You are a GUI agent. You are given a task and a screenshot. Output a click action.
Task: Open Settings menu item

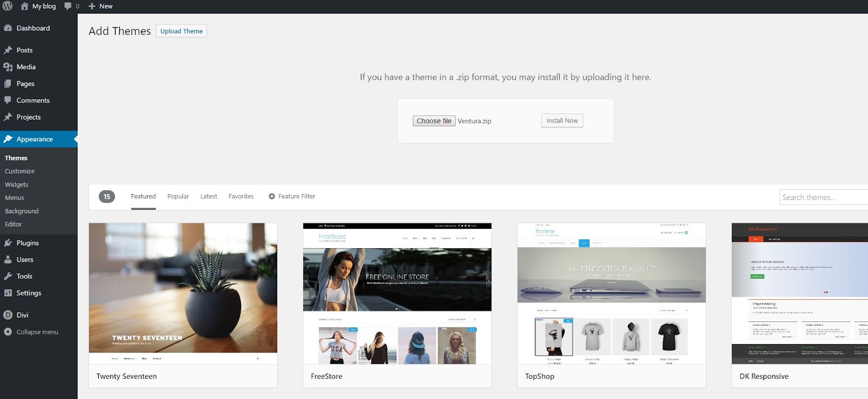pos(39,293)
